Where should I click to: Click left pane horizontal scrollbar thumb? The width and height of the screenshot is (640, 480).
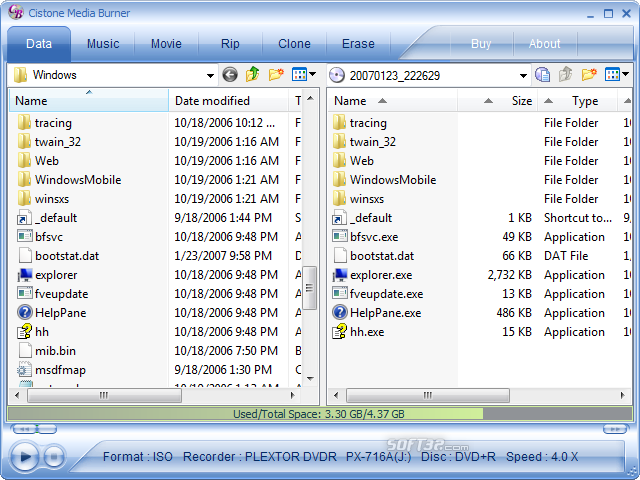point(104,395)
